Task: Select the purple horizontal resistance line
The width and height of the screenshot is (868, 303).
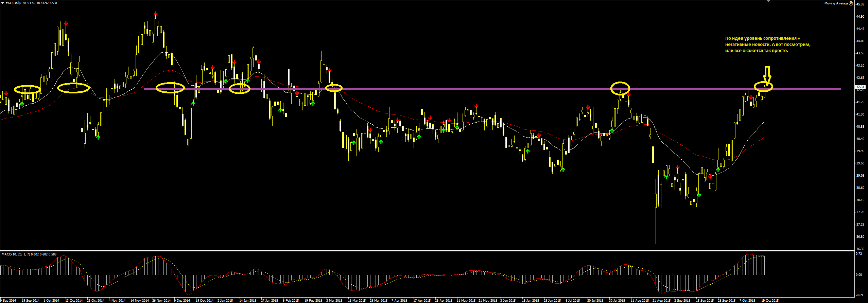Action: coord(492,89)
